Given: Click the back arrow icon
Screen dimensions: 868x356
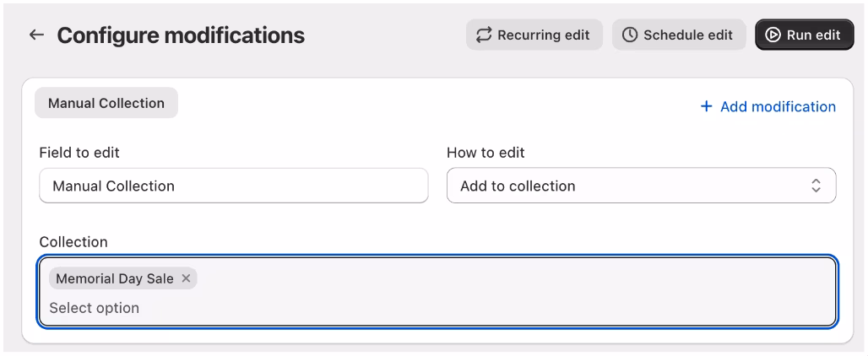Looking at the screenshot, I should (x=36, y=35).
